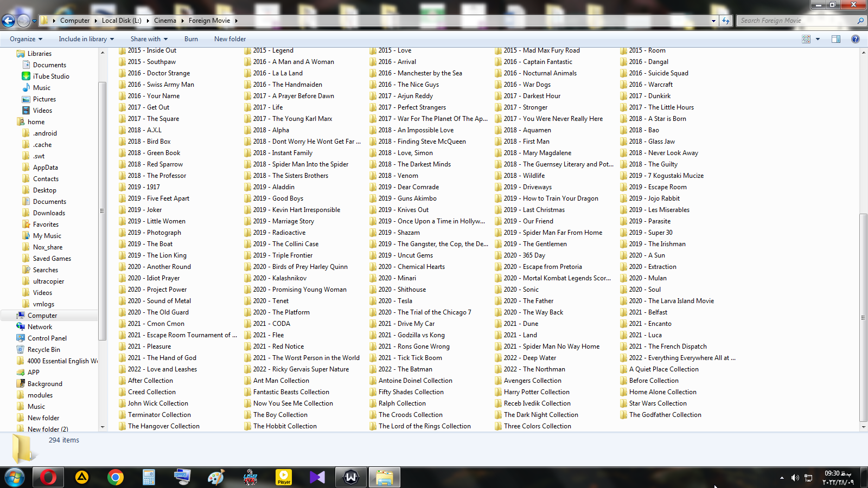Screen dimensions: 868x488
Task: Select Recycle Bin in navigation pane
Action: pyautogui.click(x=43, y=350)
